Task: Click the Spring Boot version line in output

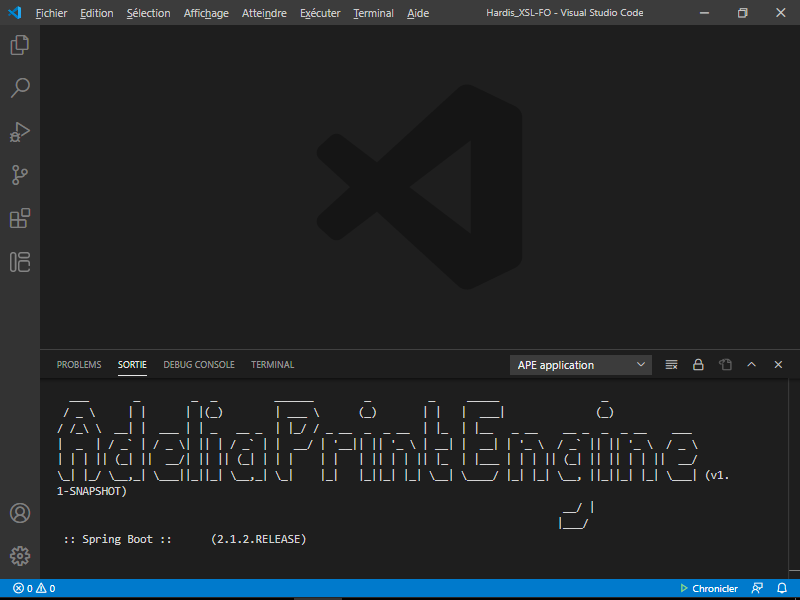Action: tap(185, 539)
